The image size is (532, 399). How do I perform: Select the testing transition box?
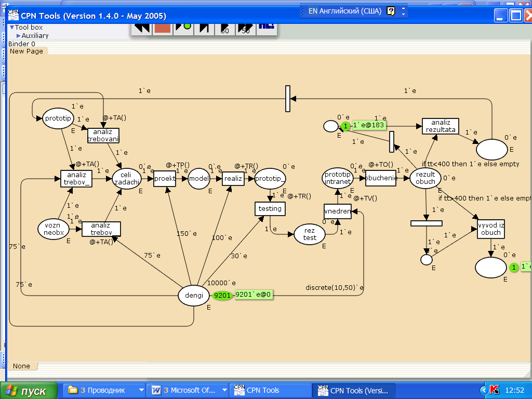point(270,209)
